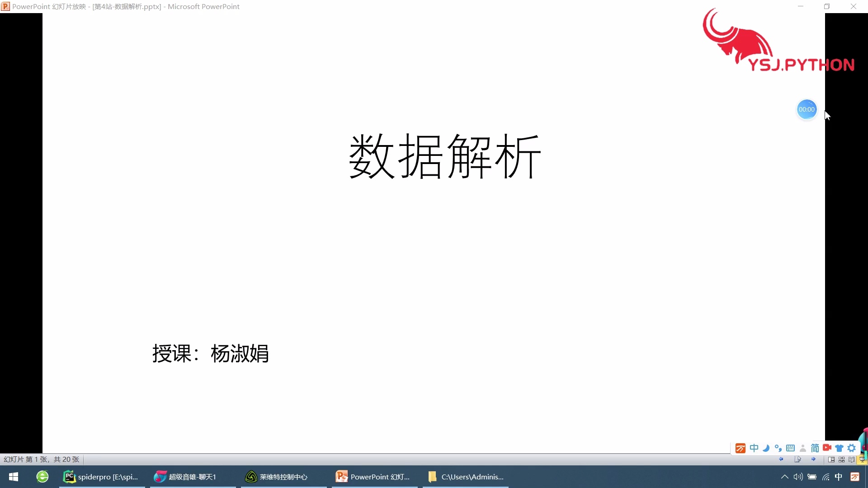Open the volume control from the speaker icon
Viewport: 868px width, 488px height.
798,477
